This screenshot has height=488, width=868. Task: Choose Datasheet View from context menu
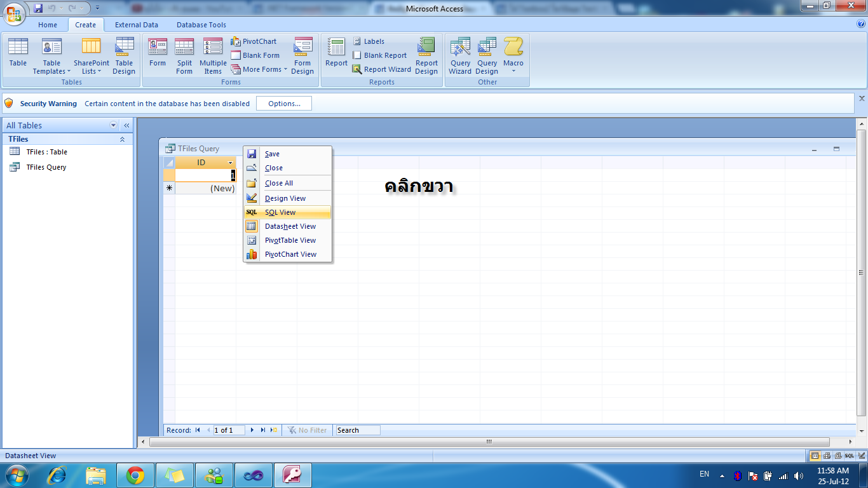pyautogui.click(x=287, y=226)
